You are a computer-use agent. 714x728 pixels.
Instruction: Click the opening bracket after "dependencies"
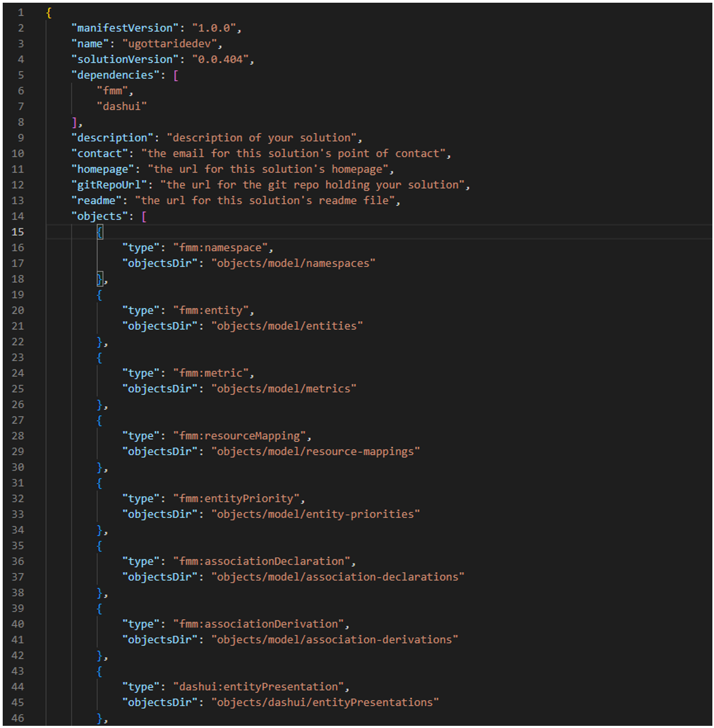176,75
